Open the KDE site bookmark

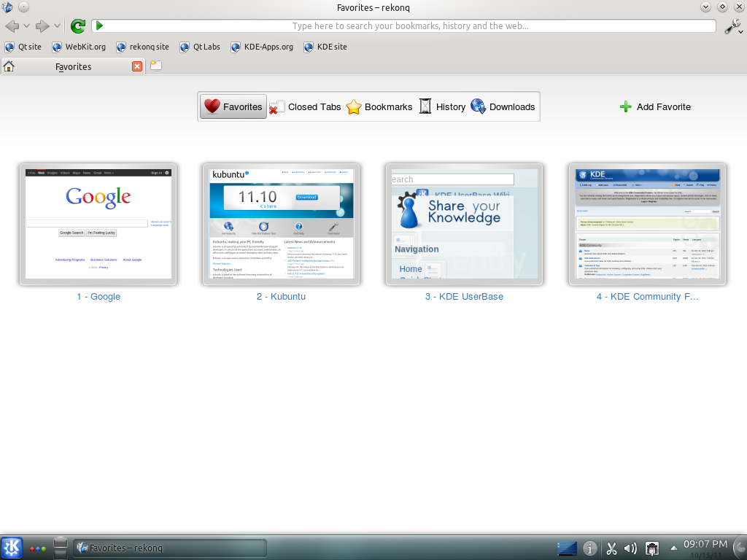point(325,47)
